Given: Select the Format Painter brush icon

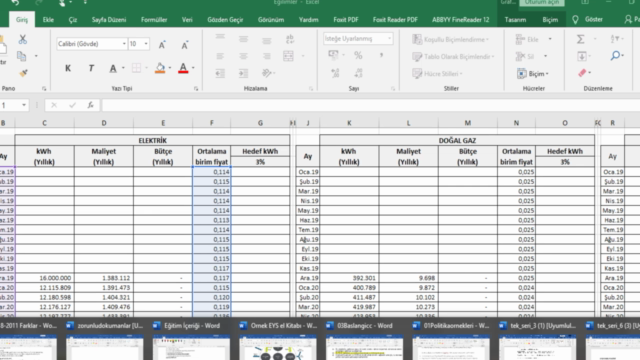Looking at the screenshot, I should tap(23, 73).
